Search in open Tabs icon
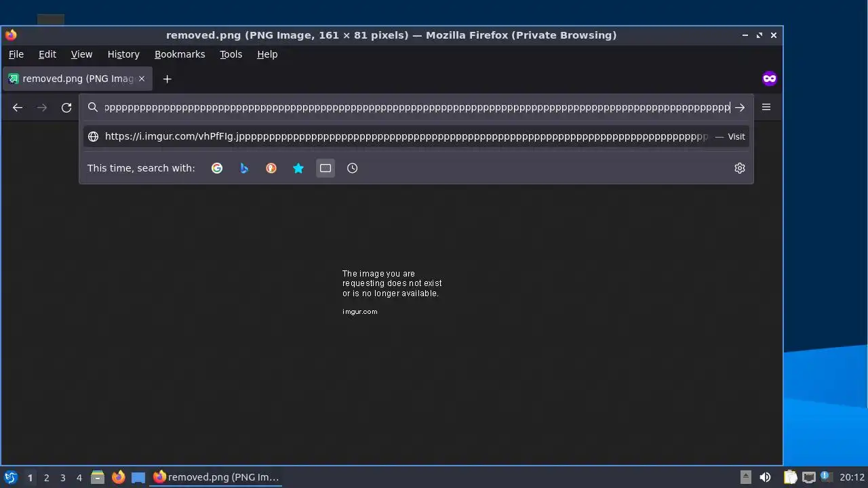Viewport: 868px width, 488px height. (325, 168)
